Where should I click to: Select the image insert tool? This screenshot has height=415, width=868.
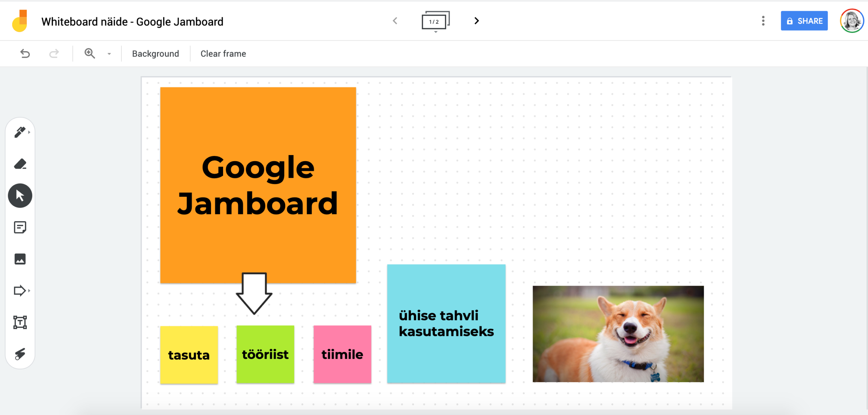tap(19, 259)
